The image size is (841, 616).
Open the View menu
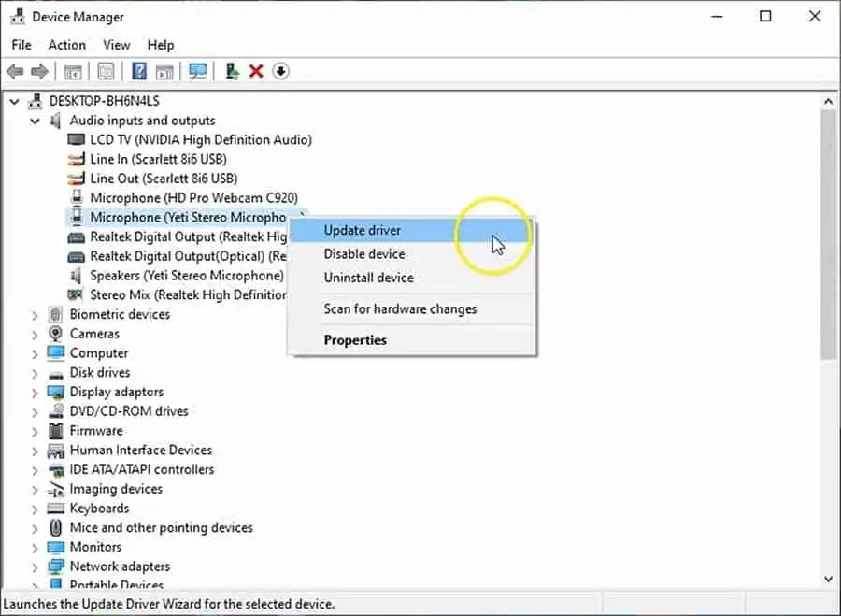pyautogui.click(x=116, y=44)
